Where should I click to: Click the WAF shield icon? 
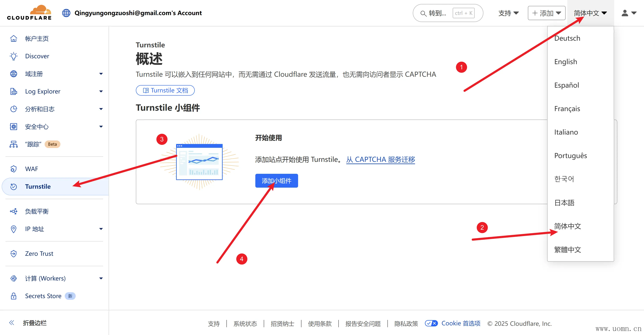click(13, 169)
